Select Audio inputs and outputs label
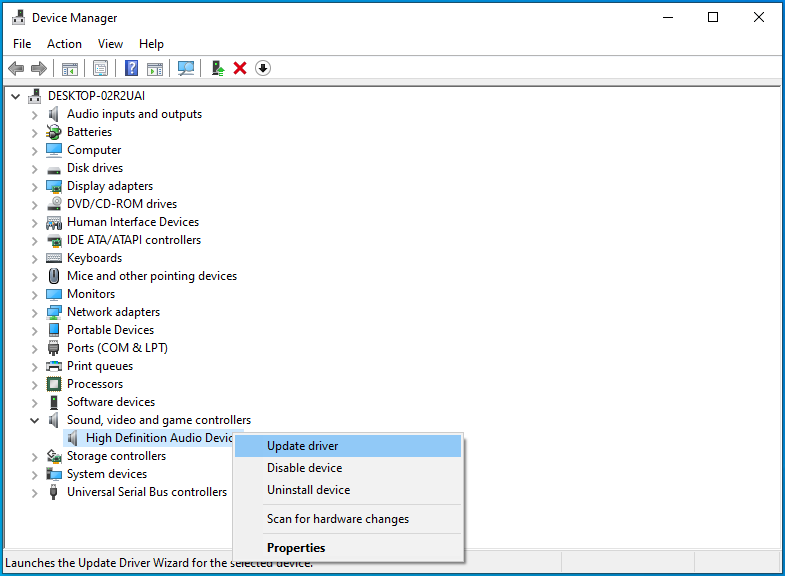The width and height of the screenshot is (785, 576). [x=135, y=114]
